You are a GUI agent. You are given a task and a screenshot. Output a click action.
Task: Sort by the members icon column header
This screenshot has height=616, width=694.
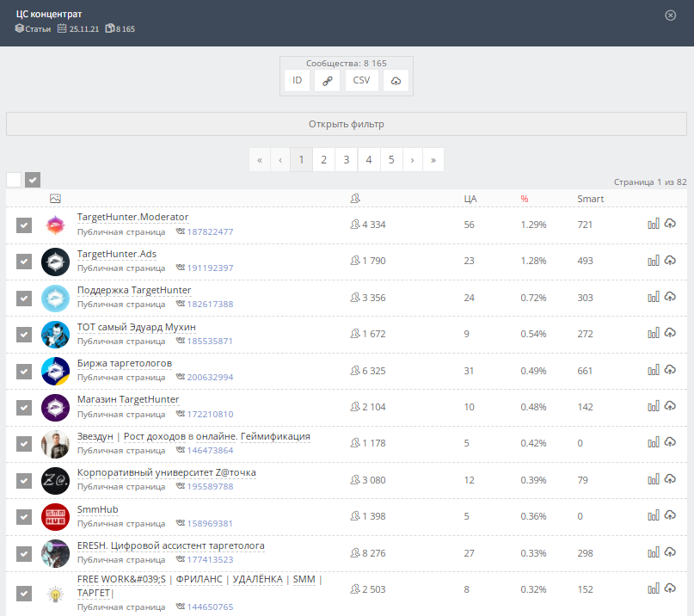click(355, 199)
